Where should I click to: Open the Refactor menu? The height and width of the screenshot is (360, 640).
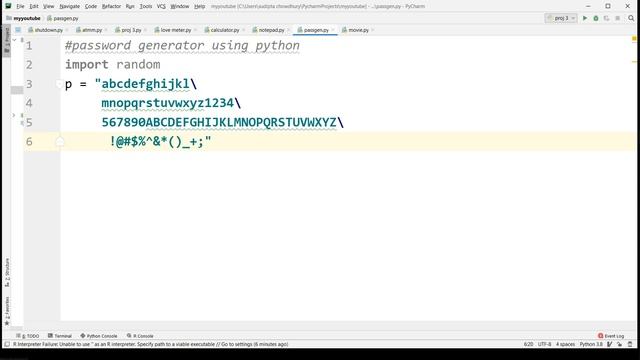[x=111, y=7]
